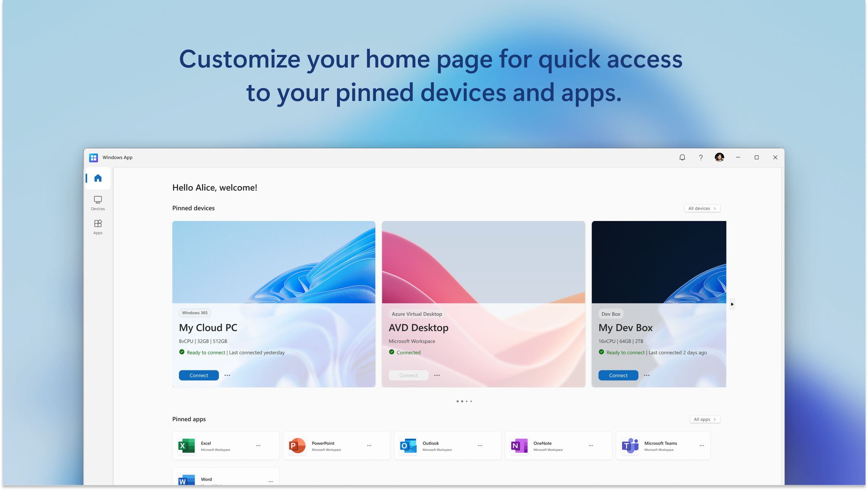Click the OneNote app icon
868x490 pixels.
[x=518, y=445]
